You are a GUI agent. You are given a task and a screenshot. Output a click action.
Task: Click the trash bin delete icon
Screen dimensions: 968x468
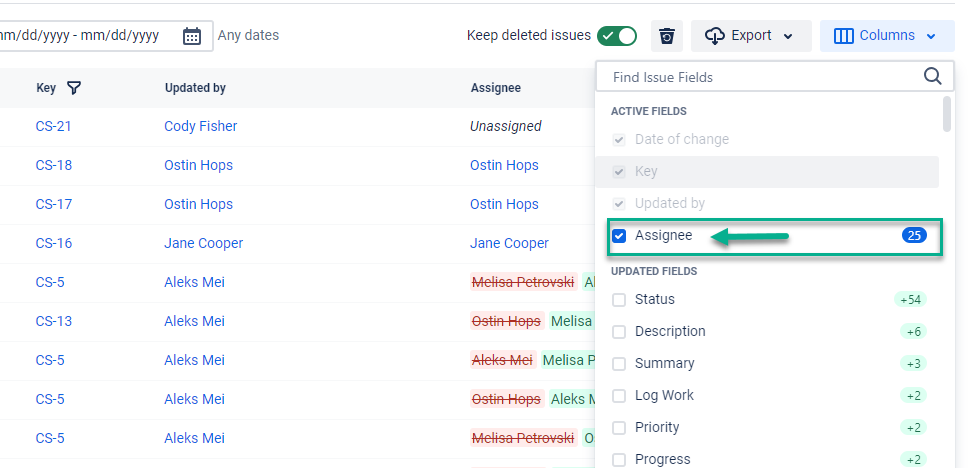point(666,36)
